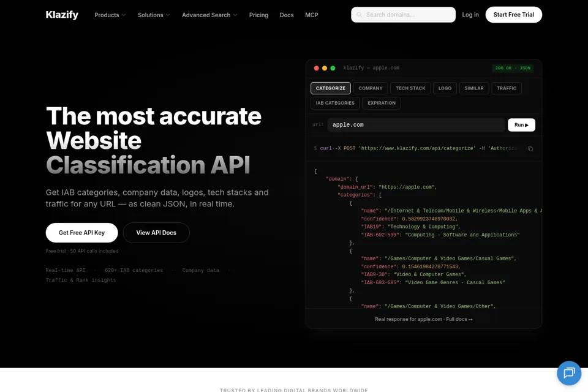Screen dimensions: 588x392
Task: Open View API Docs button
Action: click(x=156, y=233)
